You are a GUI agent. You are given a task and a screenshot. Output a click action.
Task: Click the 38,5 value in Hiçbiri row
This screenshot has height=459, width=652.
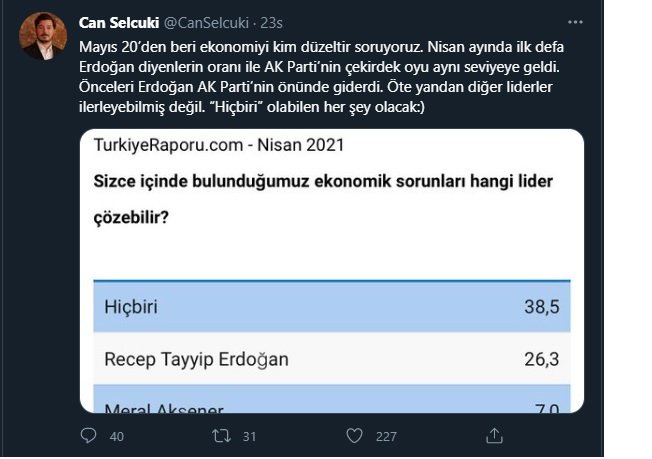coord(541,307)
